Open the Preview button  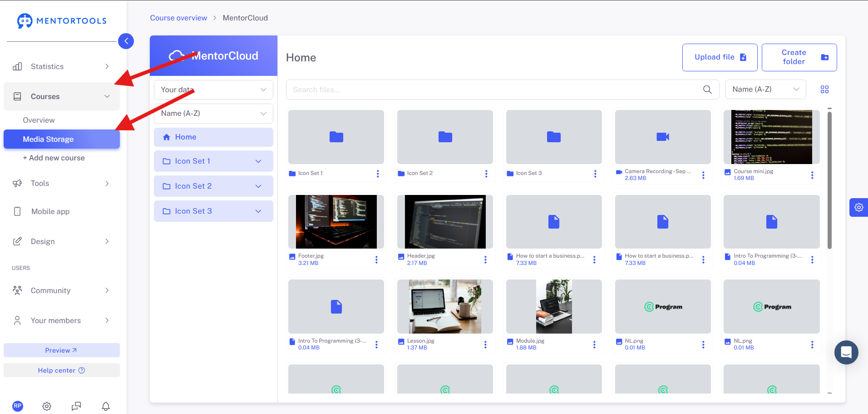62,350
